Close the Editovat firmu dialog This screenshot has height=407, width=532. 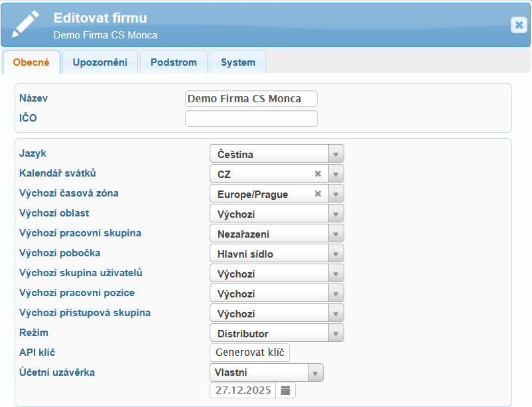[519, 25]
